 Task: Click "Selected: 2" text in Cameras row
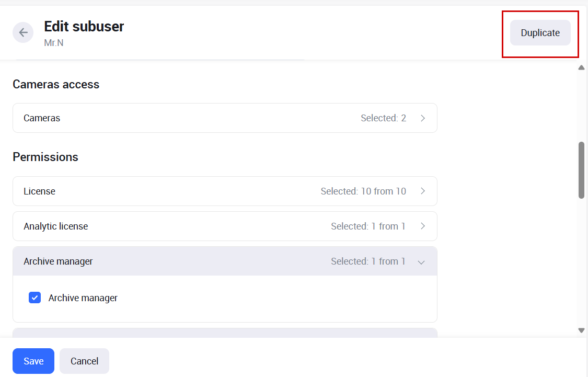click(x=383, y=118)
